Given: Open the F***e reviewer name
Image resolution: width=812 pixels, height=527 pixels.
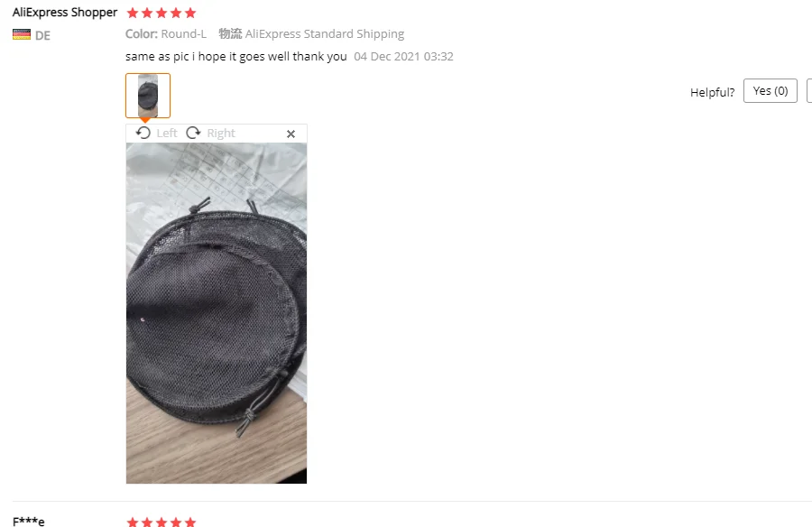Looking at the screenshot, I should (29, 522).
